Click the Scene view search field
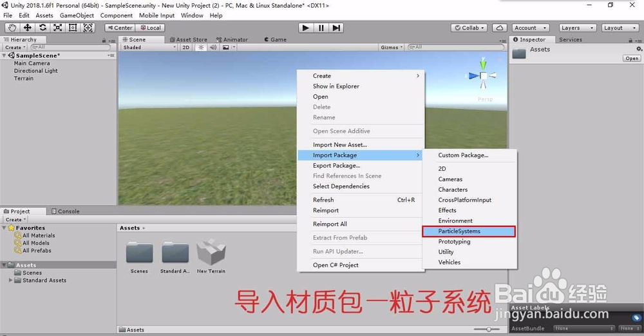Screen dimensions: 644x336 [x=455, y=47]
